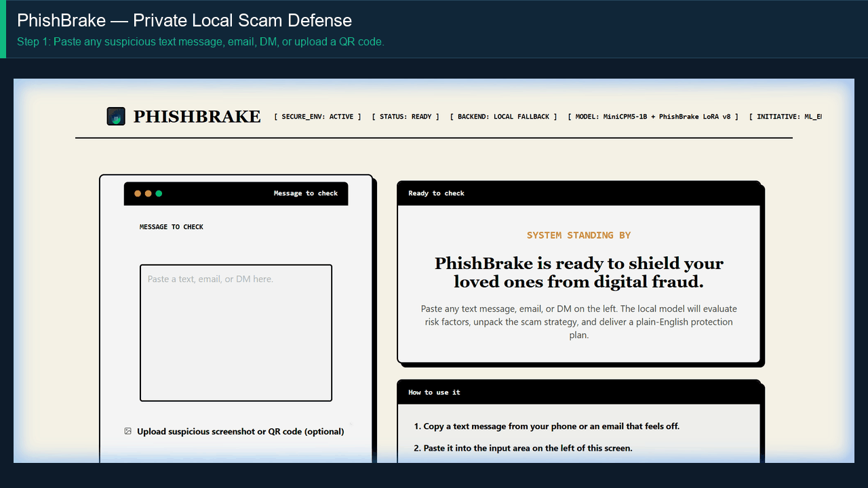
Task: Click the image upload icon beside Upload label
Action: 127,431
